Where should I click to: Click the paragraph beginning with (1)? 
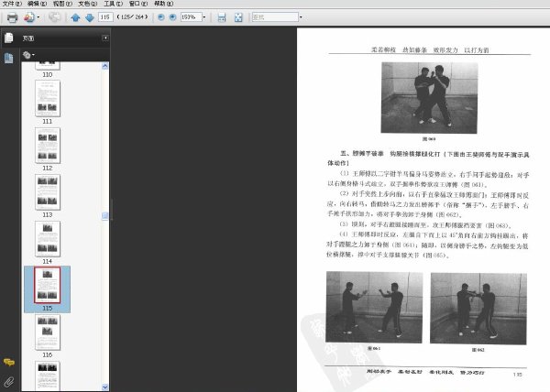coord(428,179)
